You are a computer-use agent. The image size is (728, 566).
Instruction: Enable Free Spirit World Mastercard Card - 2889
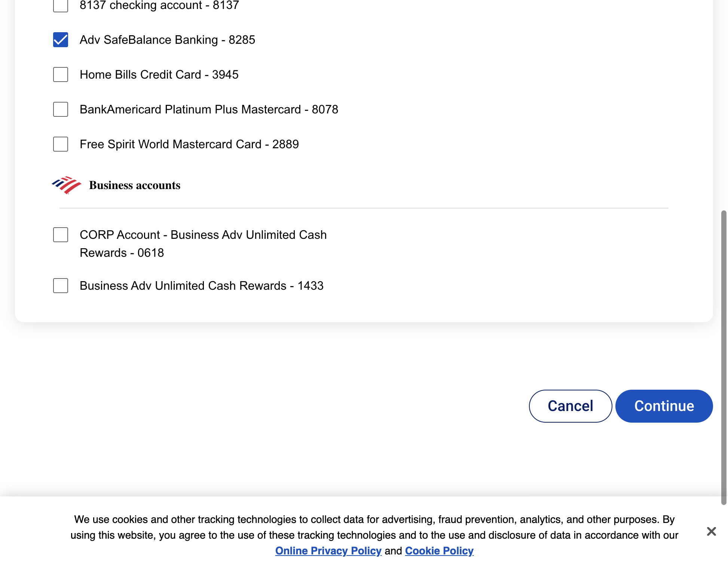point(61,144)
